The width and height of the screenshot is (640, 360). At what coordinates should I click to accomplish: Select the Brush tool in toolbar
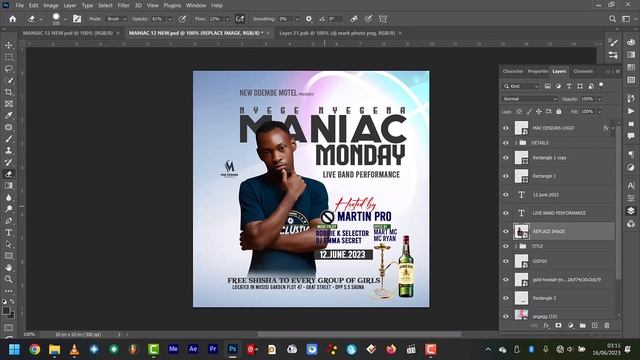click(9, 139)
